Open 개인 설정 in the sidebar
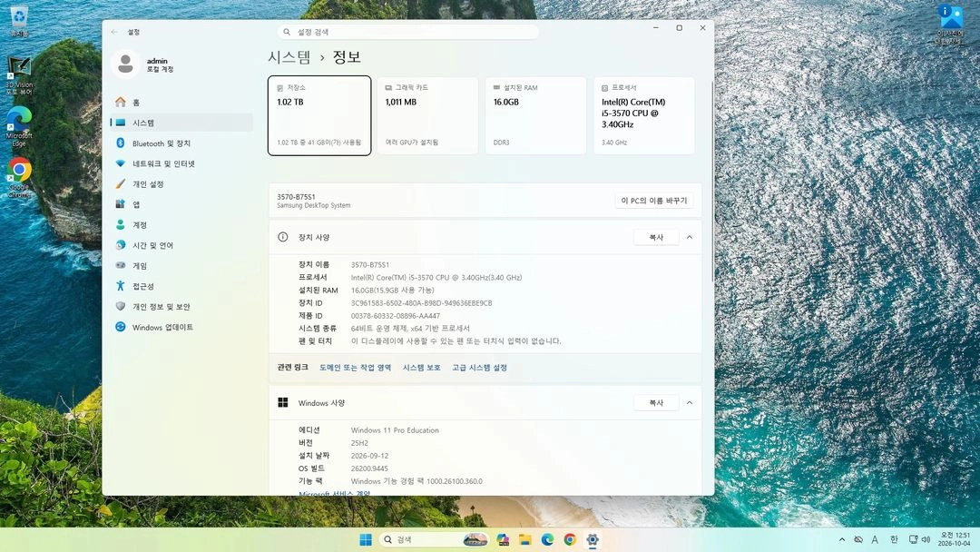Image resolution: width=980 pixels, height=552 pixels. point(181,183)
